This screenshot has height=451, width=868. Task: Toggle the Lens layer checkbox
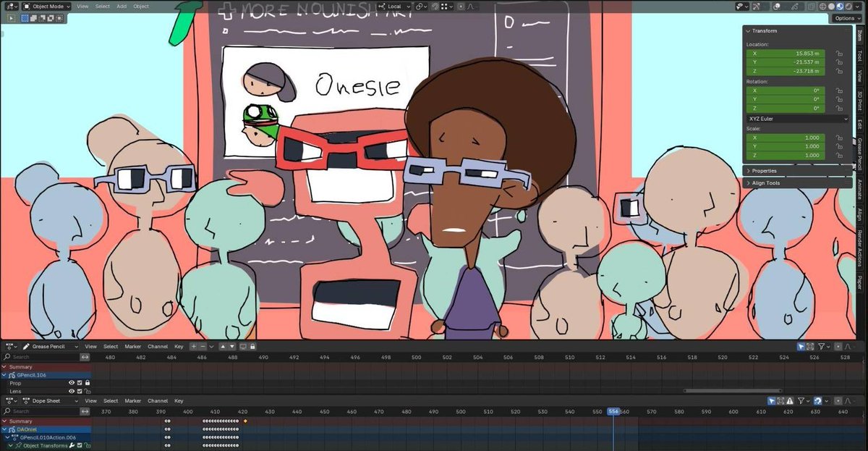click(x=80, y=391)
